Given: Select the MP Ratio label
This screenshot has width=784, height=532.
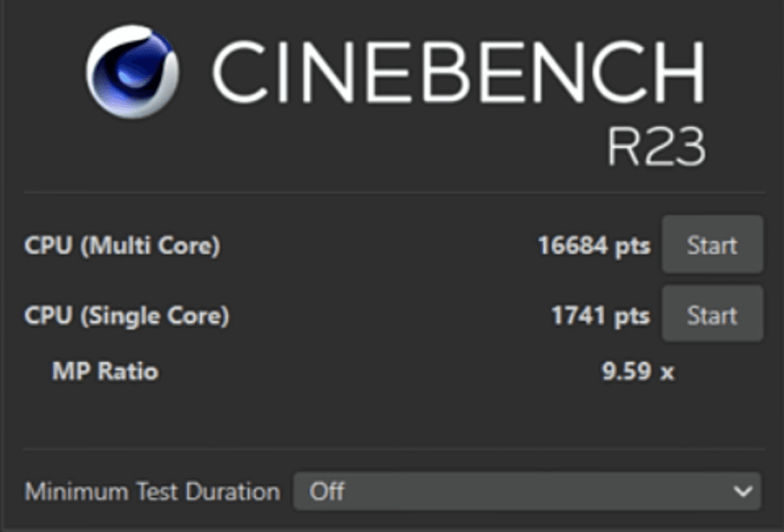Looking at the screenshot, I should (x=105, y=372).
